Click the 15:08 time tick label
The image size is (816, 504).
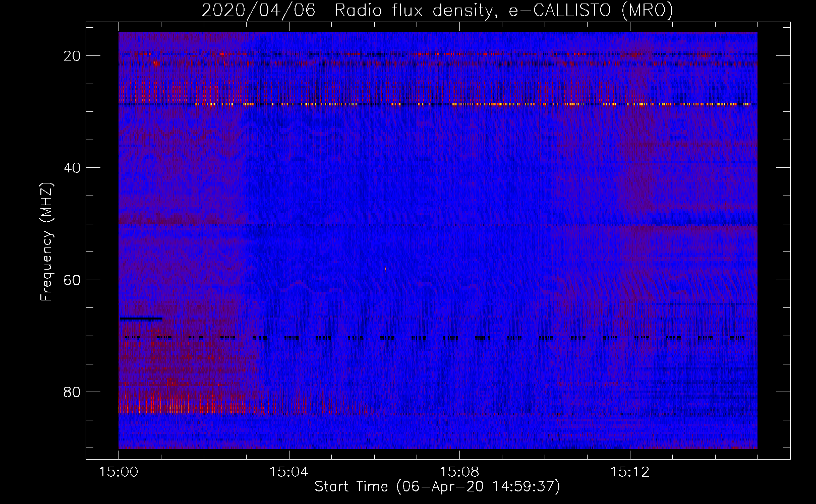(459, 472)
